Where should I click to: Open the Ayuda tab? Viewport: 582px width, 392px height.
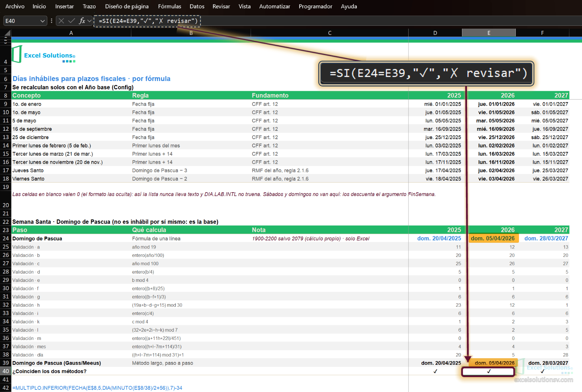pyautogui.click(x=349, y=6)
